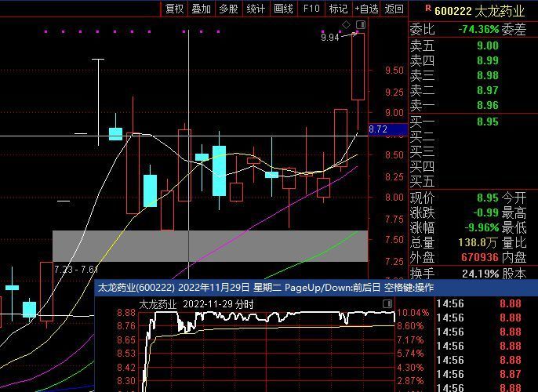Screen dimensions: 538x392
Task: Add stock to watchlist with +自选
Action: 366,9
